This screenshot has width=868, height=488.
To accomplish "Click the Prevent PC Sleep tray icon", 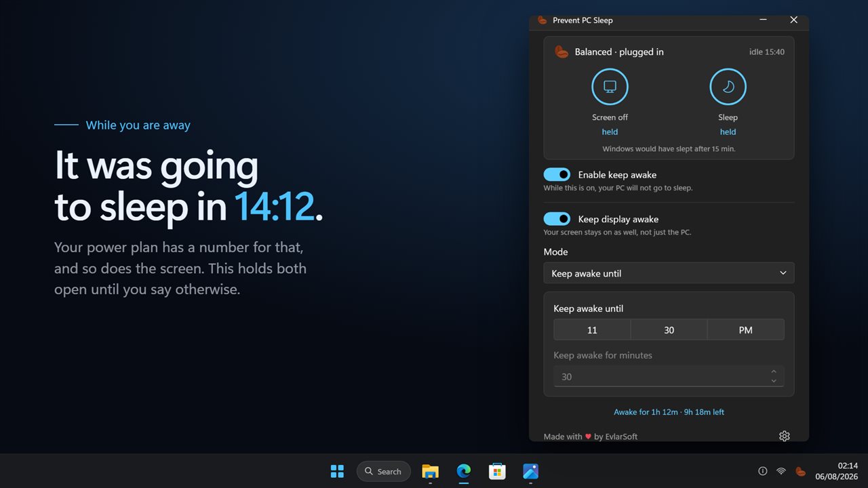I will coord(800,471).
